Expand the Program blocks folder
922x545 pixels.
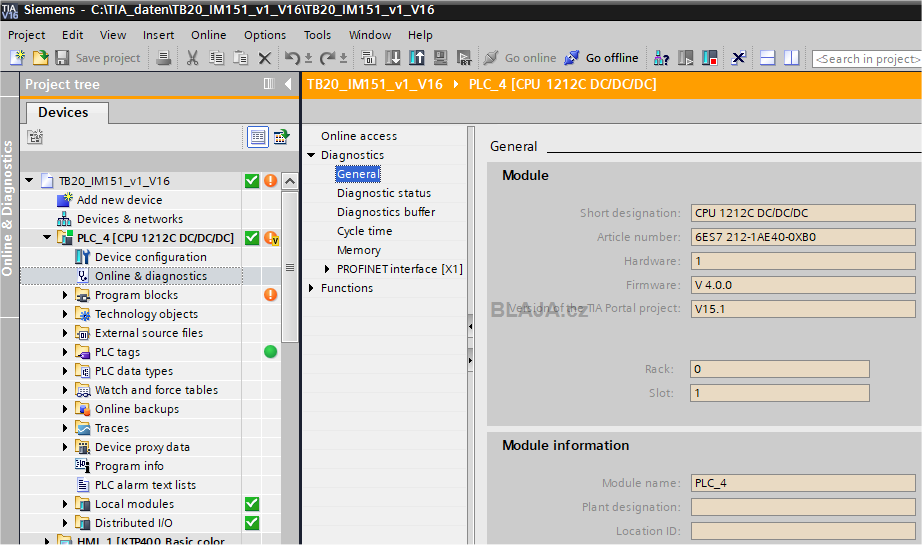[x=65, y=295]
